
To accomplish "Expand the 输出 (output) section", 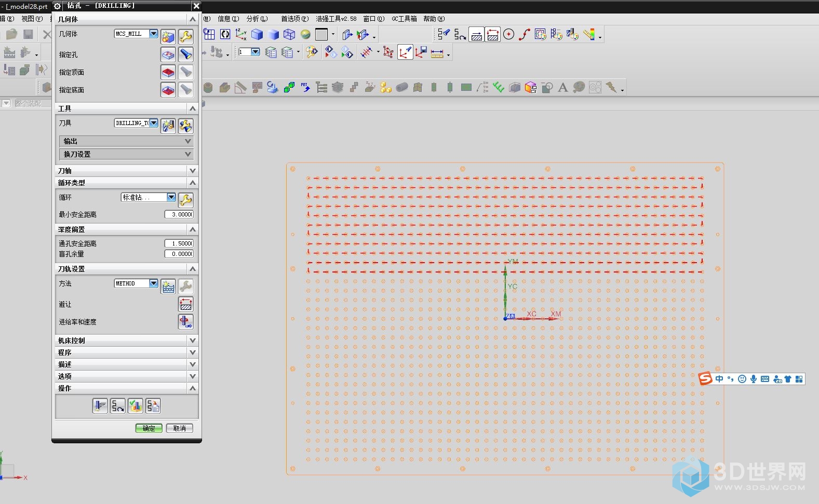I will point(126,141).
